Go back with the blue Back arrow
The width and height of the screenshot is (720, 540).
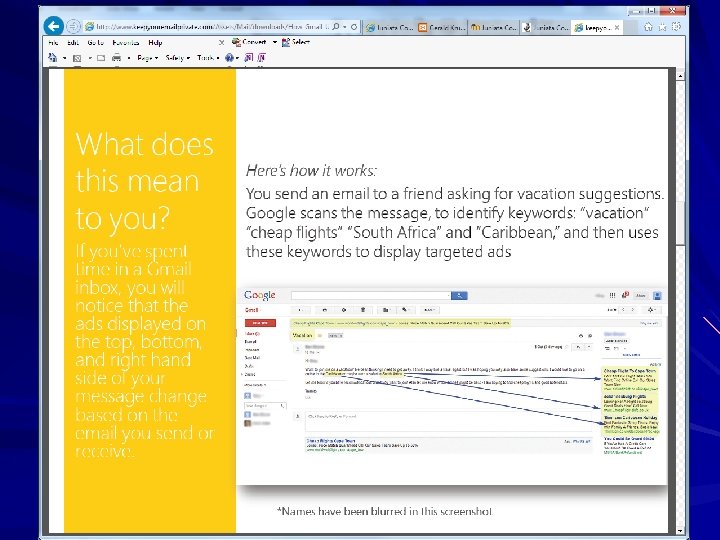coord(53,26)
